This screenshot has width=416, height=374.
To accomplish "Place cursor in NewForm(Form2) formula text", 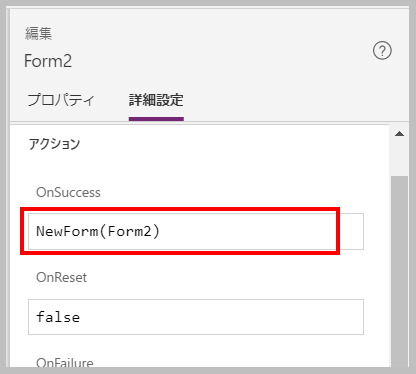I will [98, 231].
